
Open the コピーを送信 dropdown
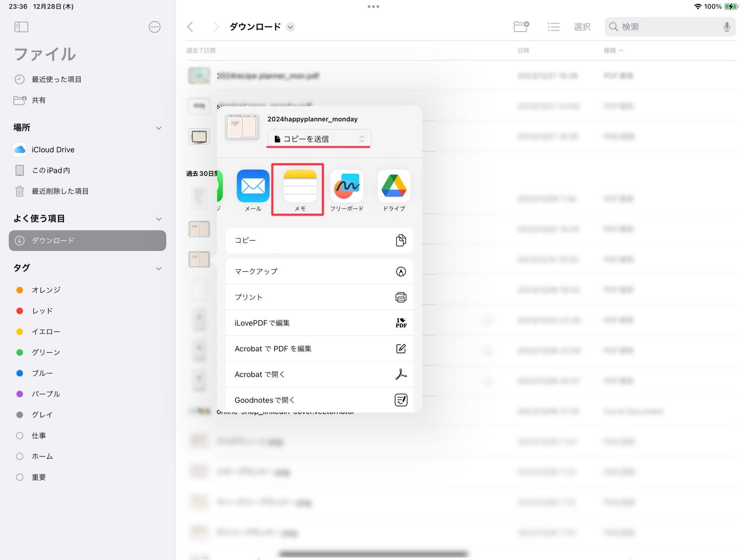tap(319, 139)
